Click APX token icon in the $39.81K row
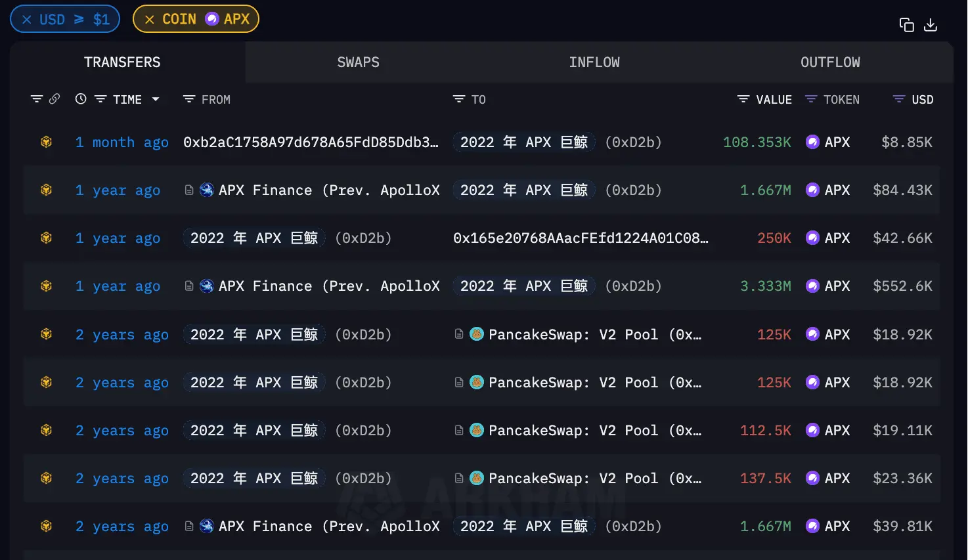The width and height of the screenshot is (968, 560). click(x=812, y=526)
